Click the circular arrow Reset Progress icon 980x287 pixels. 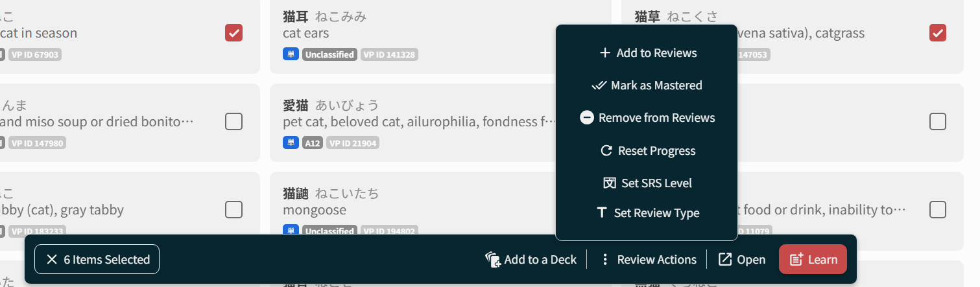(x=606, y=151)
